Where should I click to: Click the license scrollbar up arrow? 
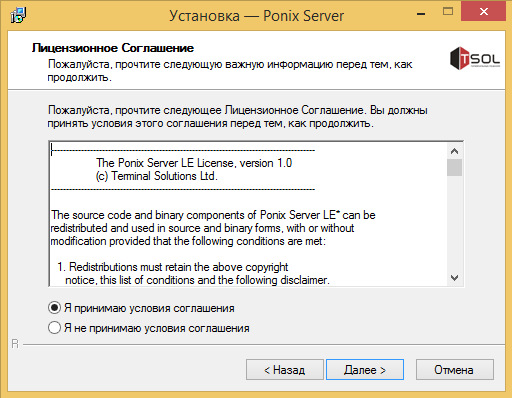point(454,151)
